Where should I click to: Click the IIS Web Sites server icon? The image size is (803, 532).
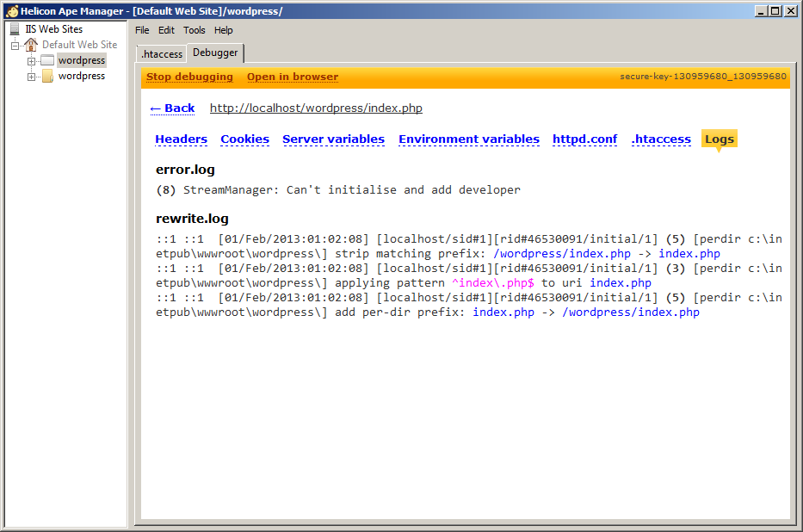pos(15,29)
